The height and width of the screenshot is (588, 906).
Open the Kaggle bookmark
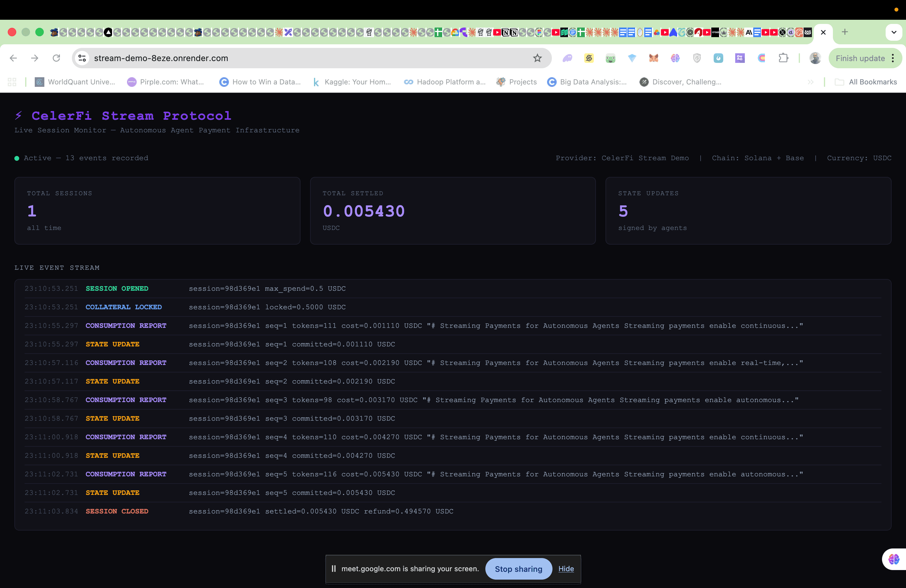352,82
